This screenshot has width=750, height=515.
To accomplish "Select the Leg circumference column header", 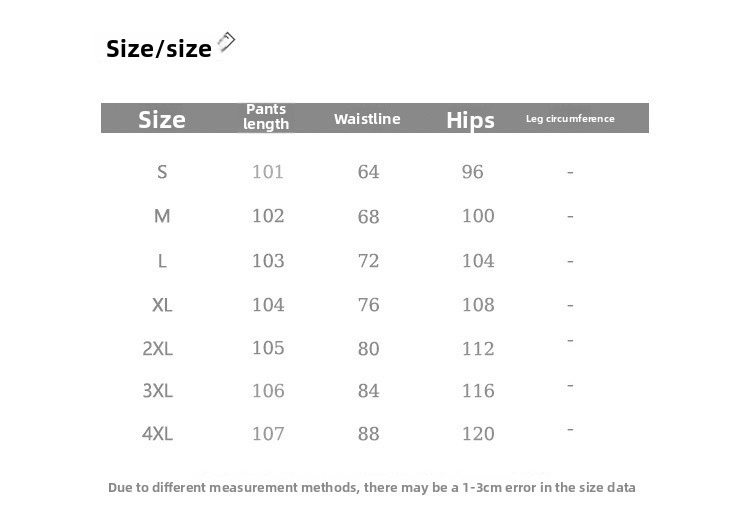I will [x=570, y=119].
